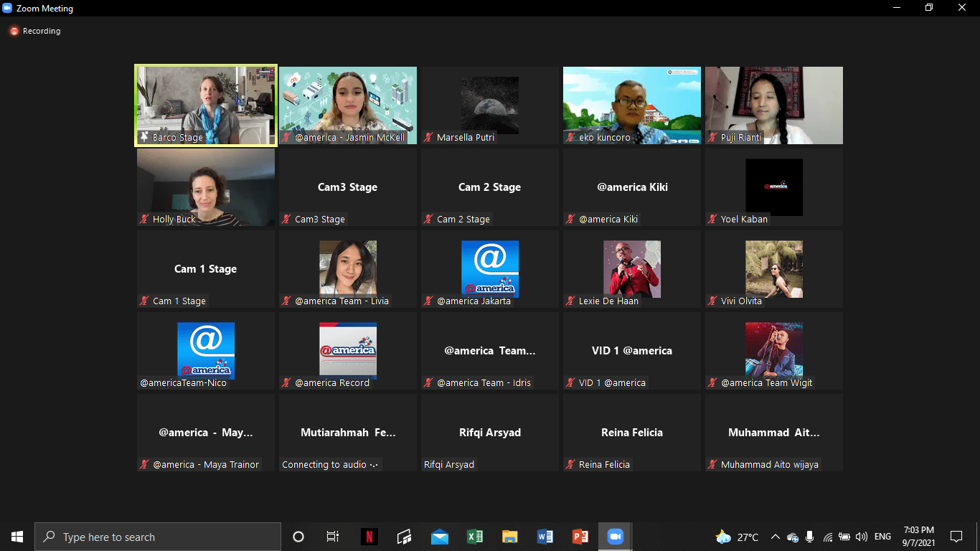Click the Zoom icon in taskbar
Image resolution: width=980 pixels, height=551 pixels.
(615, 537)
